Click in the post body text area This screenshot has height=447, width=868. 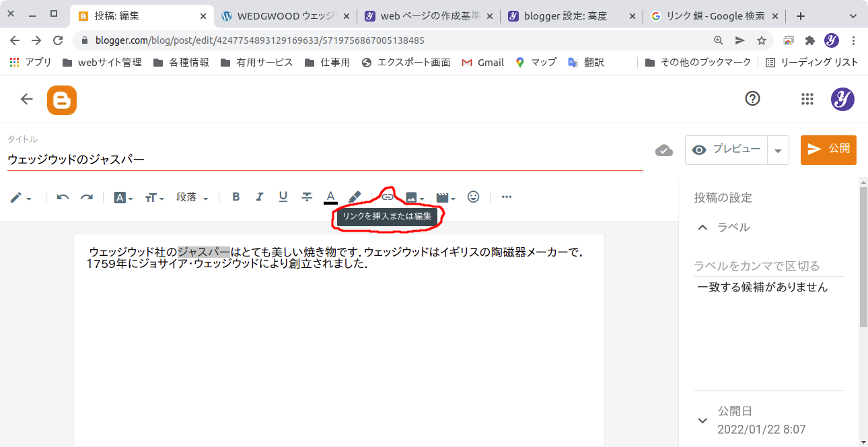(x=339, y=340)
